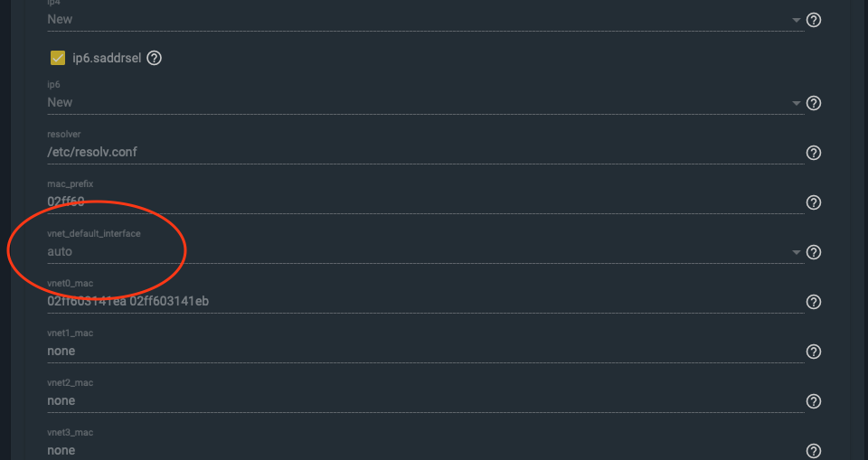
Task: View vnet1_mac help icon
Action: (813, 352)
